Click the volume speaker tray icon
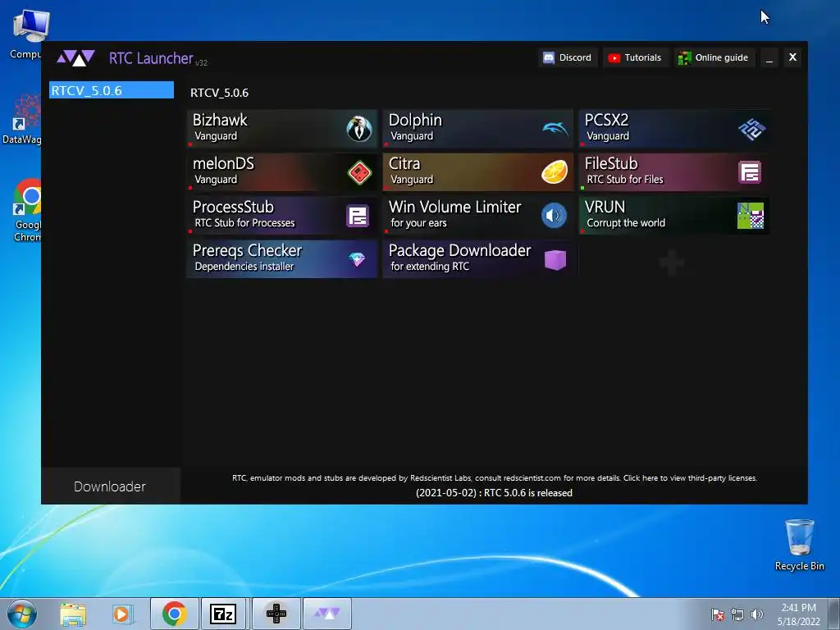This screenshot has width=840, height=630. (x=757, y=614)
